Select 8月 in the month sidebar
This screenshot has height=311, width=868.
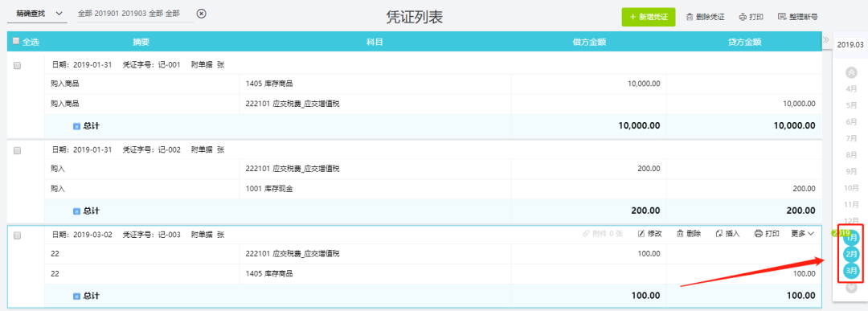(852, 155)
